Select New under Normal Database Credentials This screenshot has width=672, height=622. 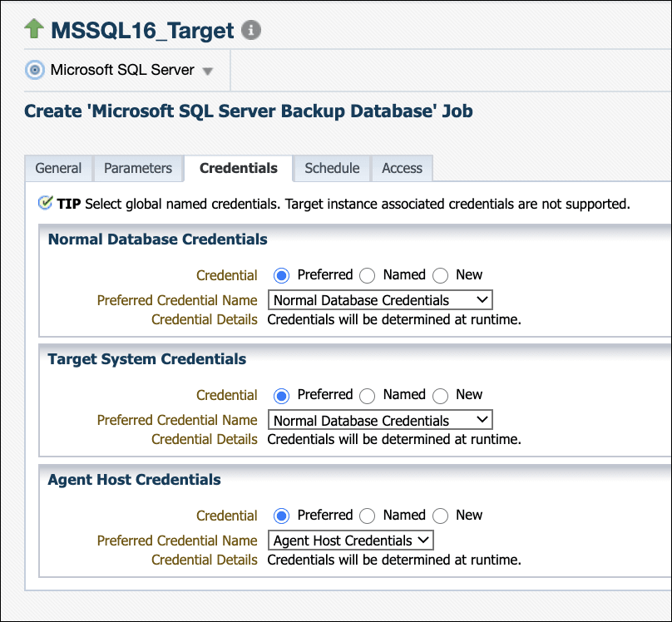(440, 275)
